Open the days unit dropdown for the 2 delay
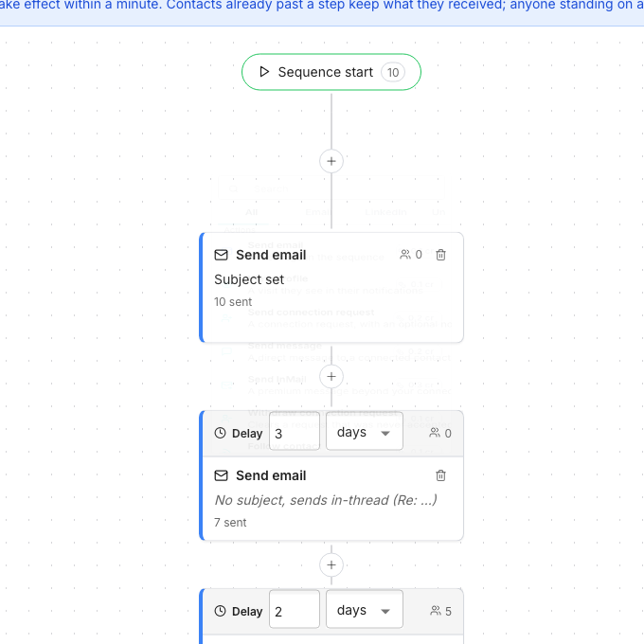This screenshot has height=644, width=644. (365, 611)
